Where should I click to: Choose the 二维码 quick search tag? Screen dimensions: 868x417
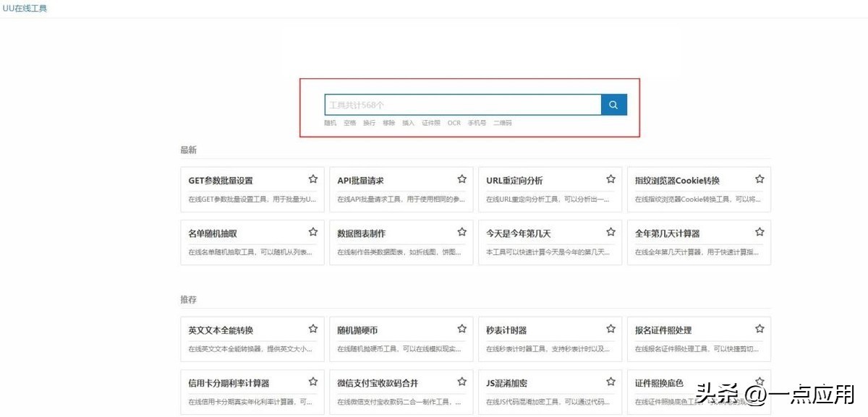502,123
